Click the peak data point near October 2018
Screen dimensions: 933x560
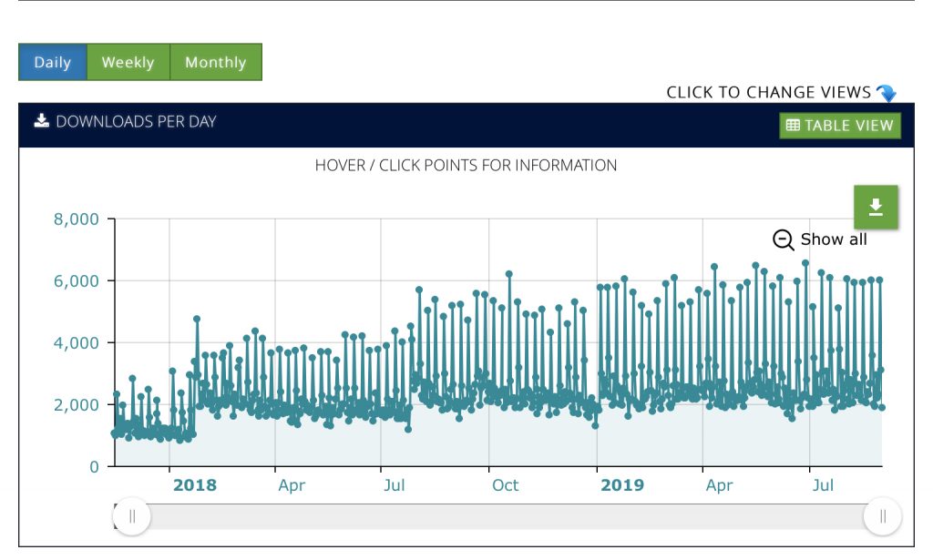point(509,274)
